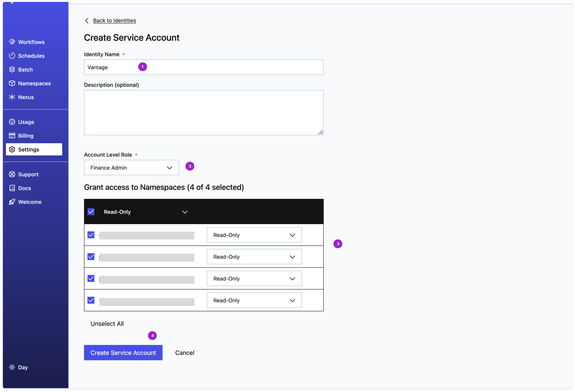Screen dimensions: 575x392
Task: Click the Schedules clock icon
Action: point(12,56)
